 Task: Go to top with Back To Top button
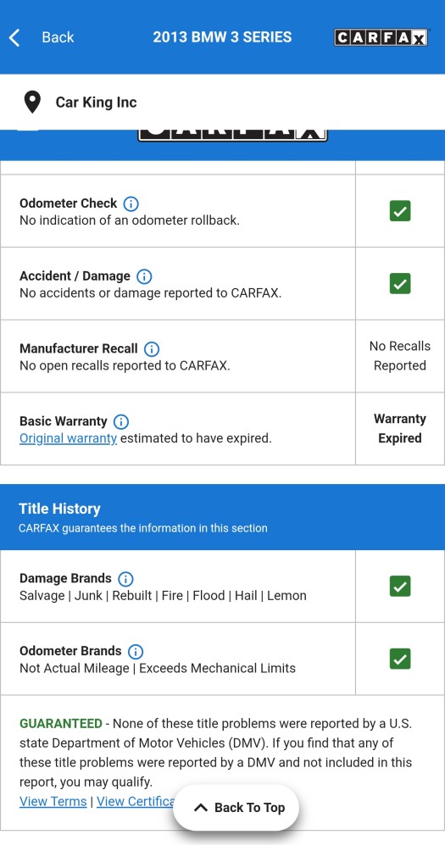point(236,808)
